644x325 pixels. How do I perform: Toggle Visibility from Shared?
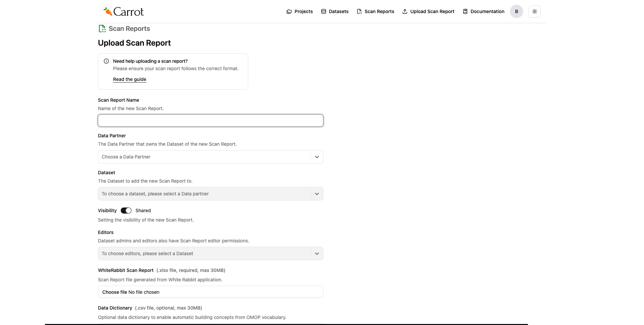pyautogui.click(x=126, y=211)
